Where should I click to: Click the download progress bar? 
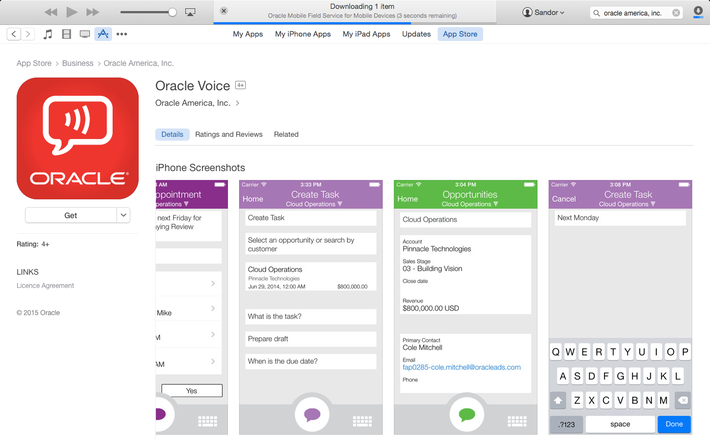tap(355, 23)
